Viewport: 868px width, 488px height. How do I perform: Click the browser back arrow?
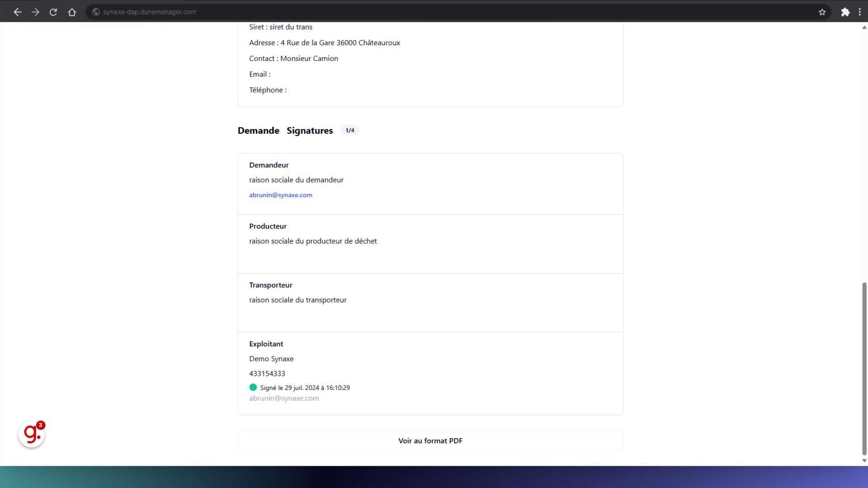click(x=17, y=12)
